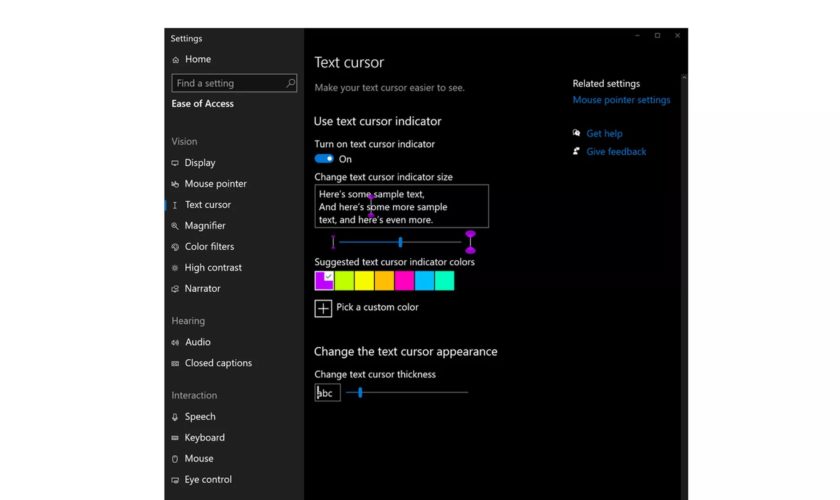The height and width of the screenshot is (500, 840).
Task: Select the Mouse pointer sidebar icon
Action: point(176,184)
